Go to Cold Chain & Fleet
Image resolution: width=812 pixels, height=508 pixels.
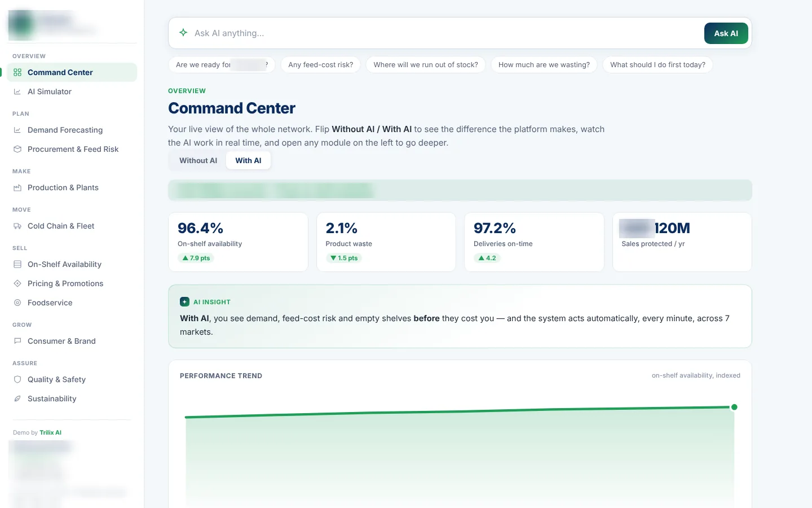tap(72, 226)
